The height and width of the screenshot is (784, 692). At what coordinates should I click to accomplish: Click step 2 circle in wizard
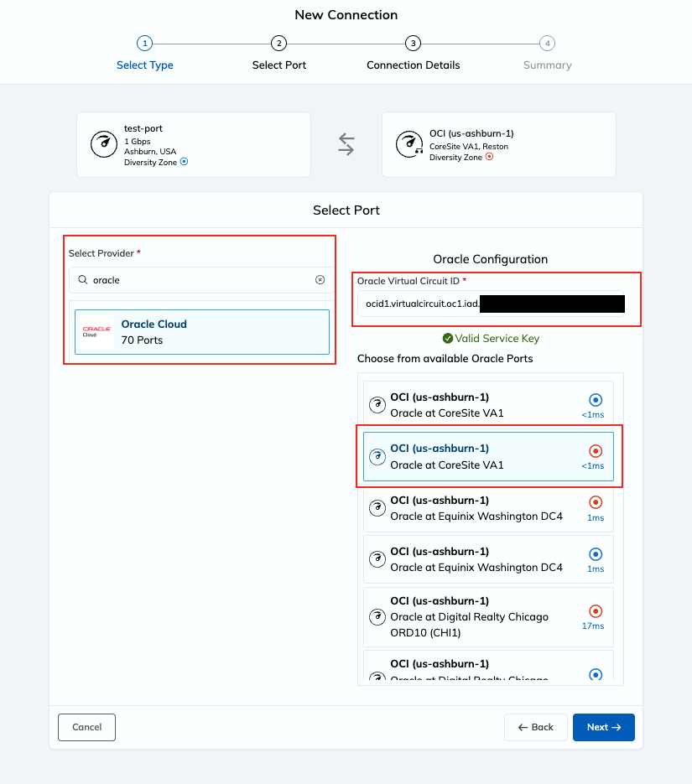click(278, 44)
